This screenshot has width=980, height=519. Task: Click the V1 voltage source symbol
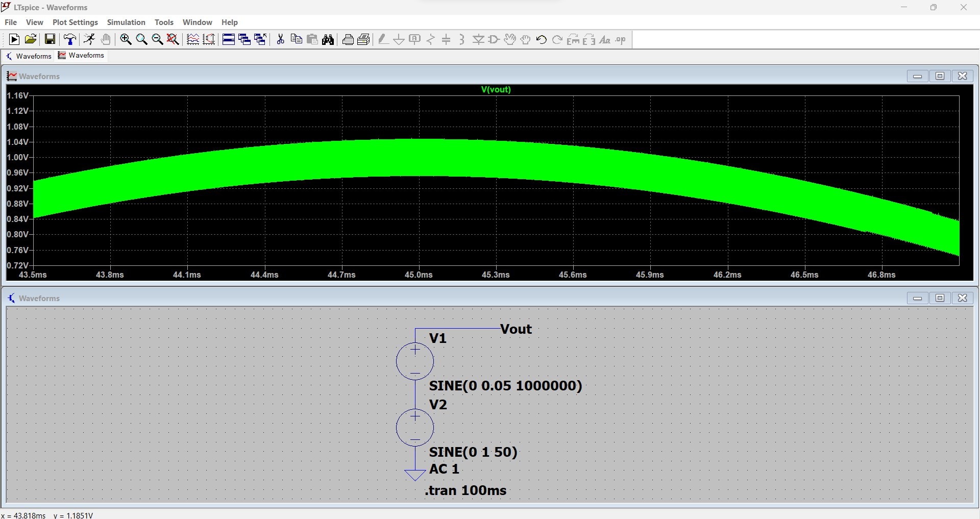point(415,361)
